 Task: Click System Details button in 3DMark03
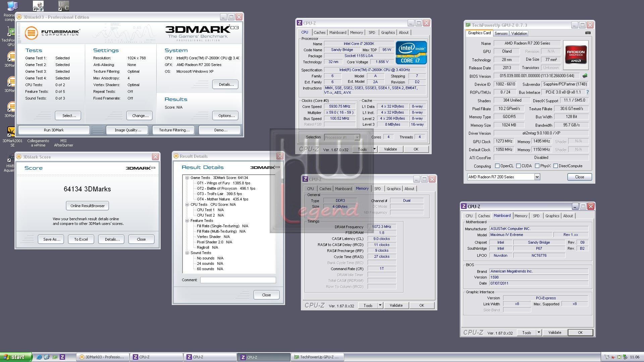[226, 84]
